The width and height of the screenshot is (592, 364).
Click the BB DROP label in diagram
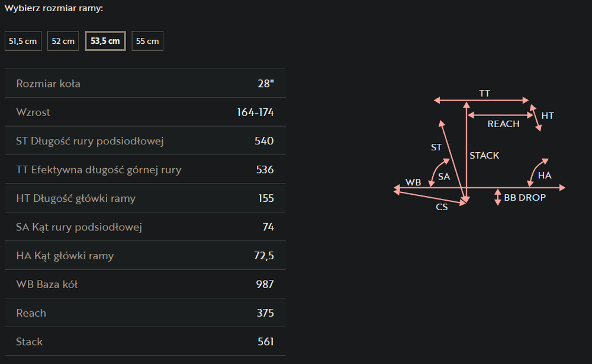pos(525,198)
